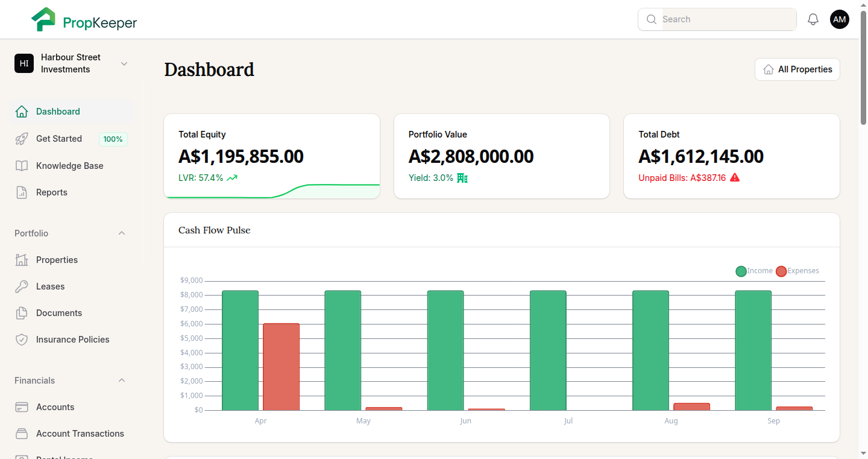Open Insurance Policies menu item
The image size is (868, 459).
click(x=72, y=340)
